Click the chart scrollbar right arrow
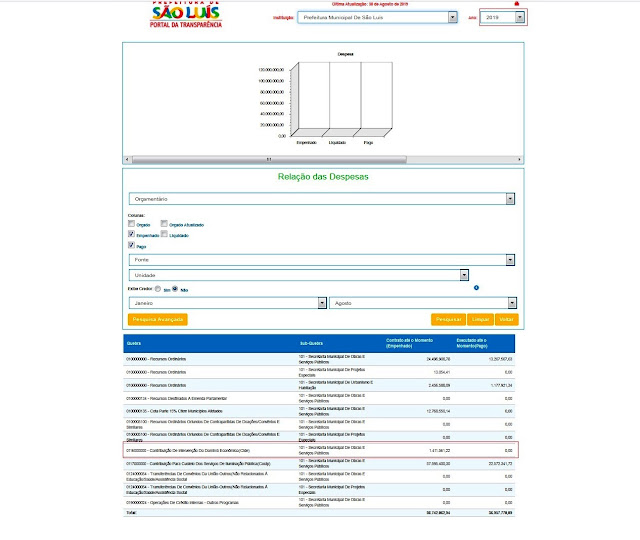 [519, 160]
